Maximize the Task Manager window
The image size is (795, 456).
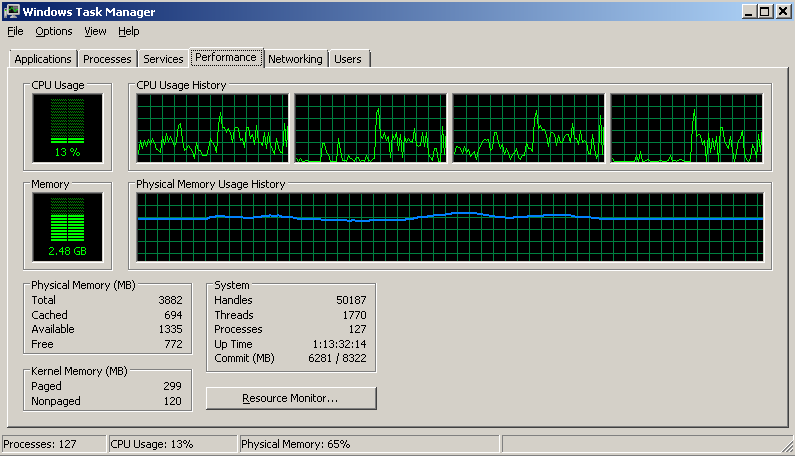point(765,11)
